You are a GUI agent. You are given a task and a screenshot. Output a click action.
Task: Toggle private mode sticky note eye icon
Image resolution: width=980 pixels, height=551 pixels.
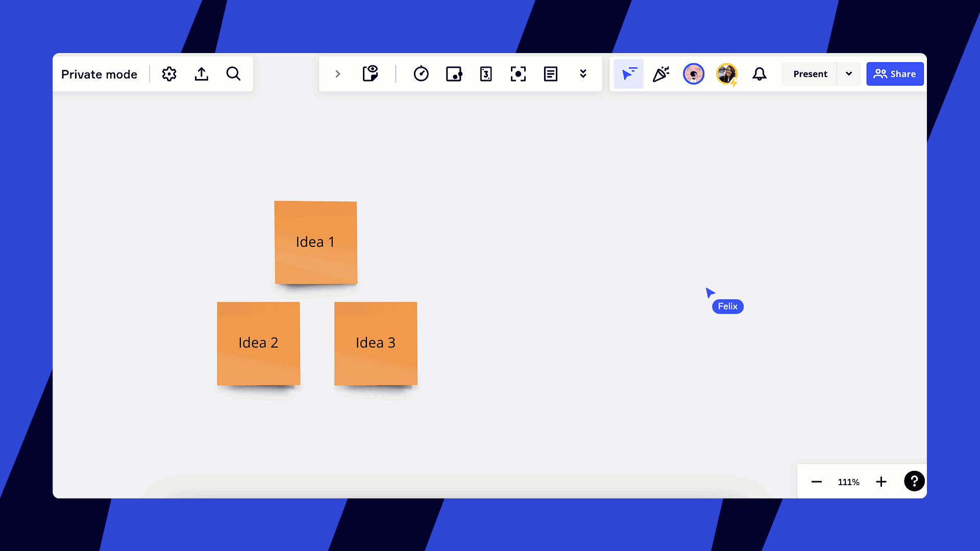pyautogui.click(x=371, y=74)
